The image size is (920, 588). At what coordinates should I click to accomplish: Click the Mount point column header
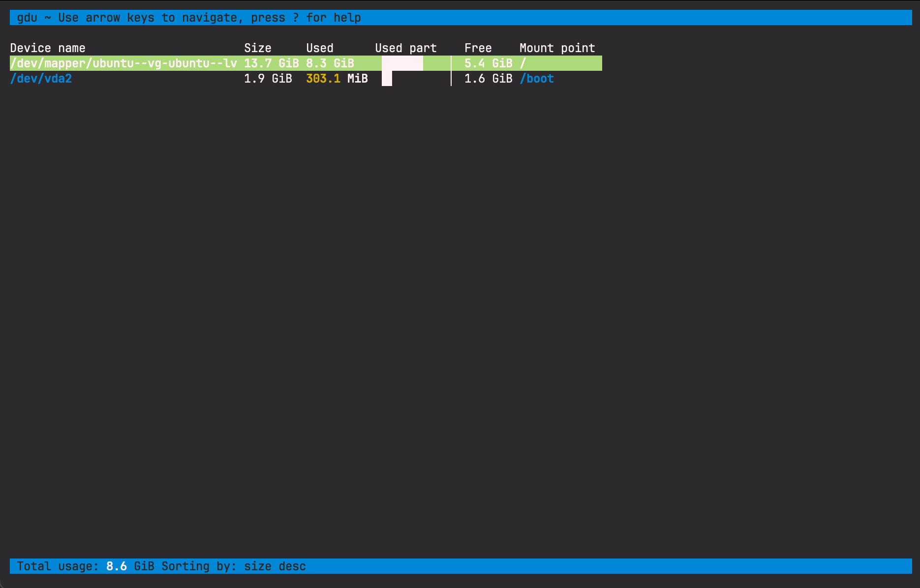(557, 48)
